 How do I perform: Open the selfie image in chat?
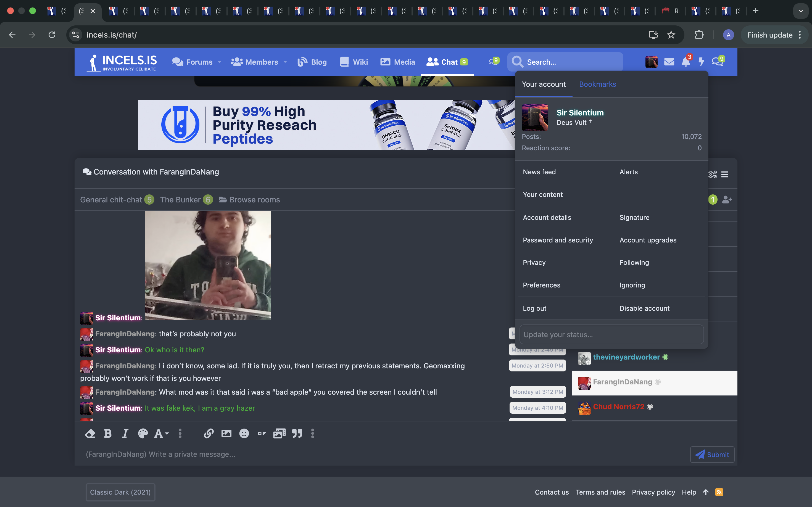(x=208, y=265)
